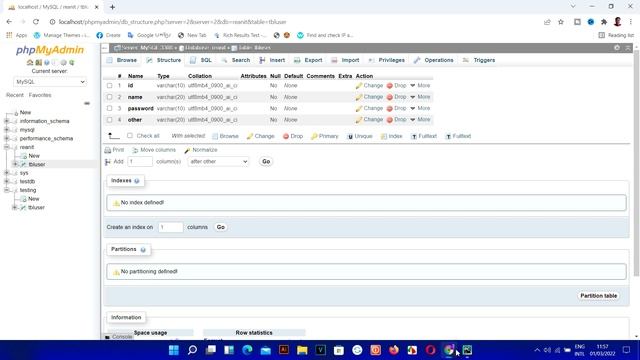The height and width of the screenshot is (360, 640).
Task: Open the Current server MySQL dropdown
Action: (50, 82)
